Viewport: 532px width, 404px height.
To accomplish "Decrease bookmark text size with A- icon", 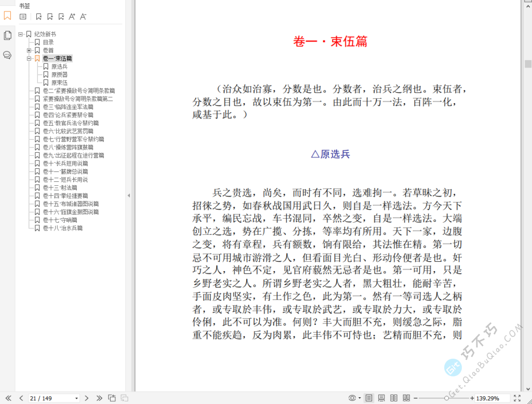I will [x=83, y=17].
